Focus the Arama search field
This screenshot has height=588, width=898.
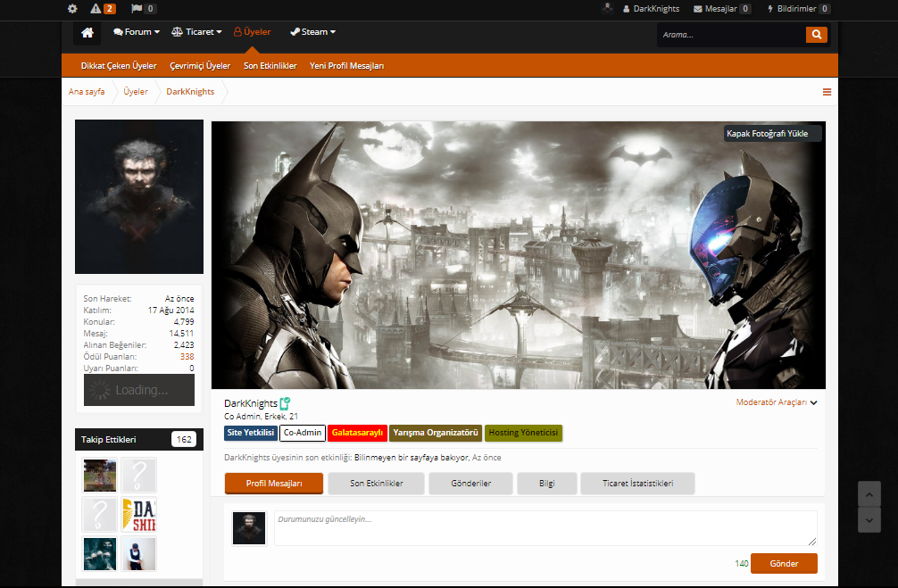coord(731,35)
